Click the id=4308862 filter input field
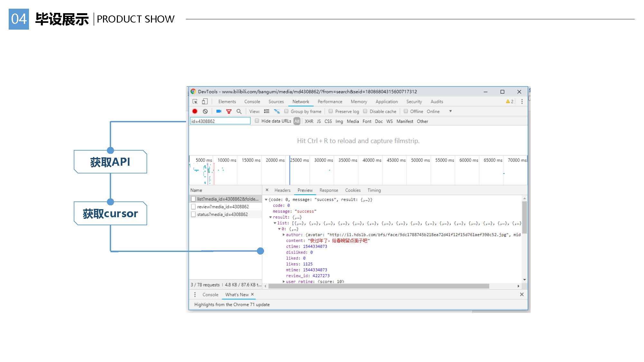The width and height of the screenshot is (644, 362). 220,121
